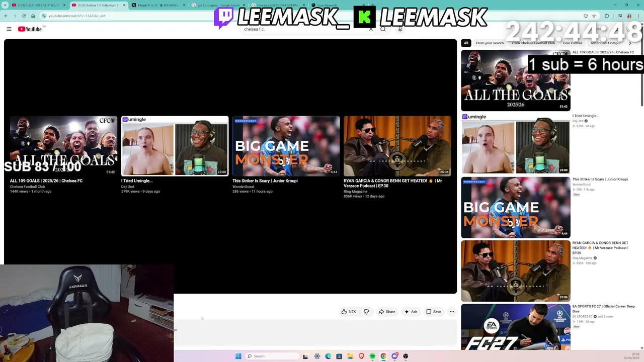
Task: Select the 'From your search' chip
Action: pyautogui.click(x=490, y=43)
